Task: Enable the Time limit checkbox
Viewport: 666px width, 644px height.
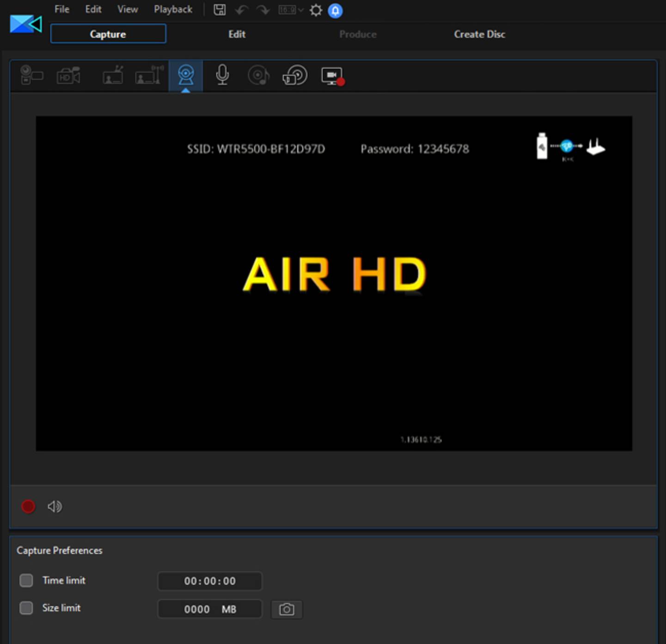Action: pyautogui.click(x=26, y=580)
